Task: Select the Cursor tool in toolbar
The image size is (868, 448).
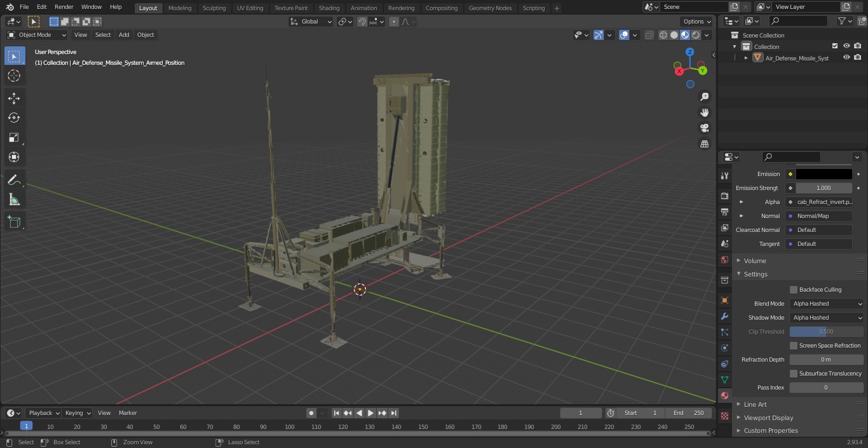Action: coord(14,76)
